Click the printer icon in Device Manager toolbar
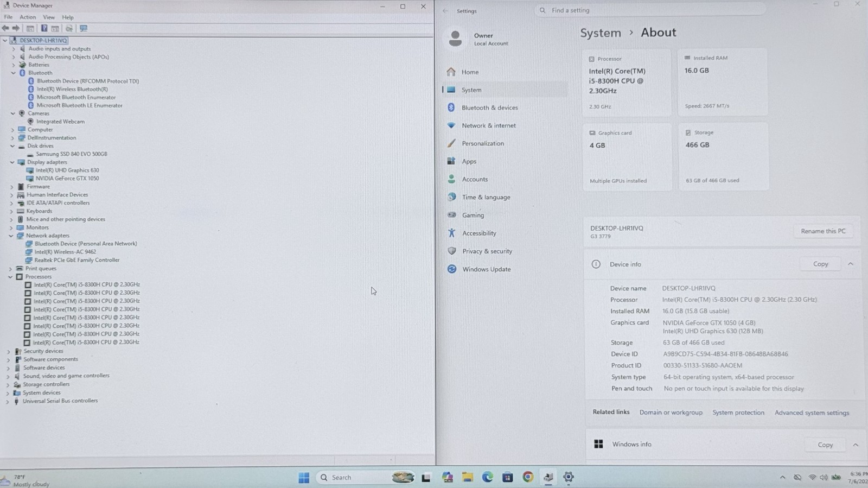The image size is (868, 488). (x=69, y=28)
